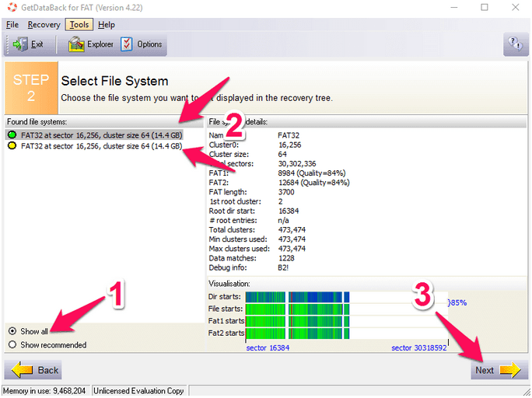This screenshot has width=532, height=398.
Task: Click the 'Visualisation:' header label
Action: [229, 284]
